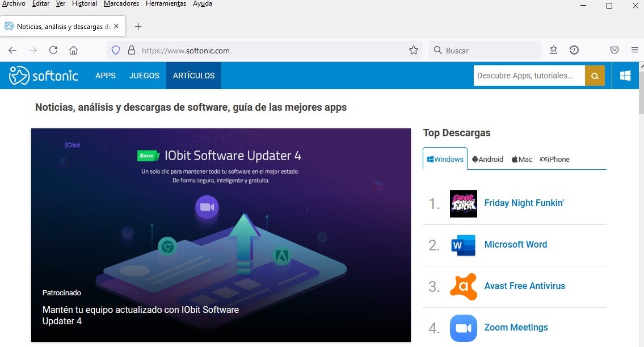The height and width of the screenshot is (347, 644).
Task: Open the Archivo menu
Action: tap(14, 4)
